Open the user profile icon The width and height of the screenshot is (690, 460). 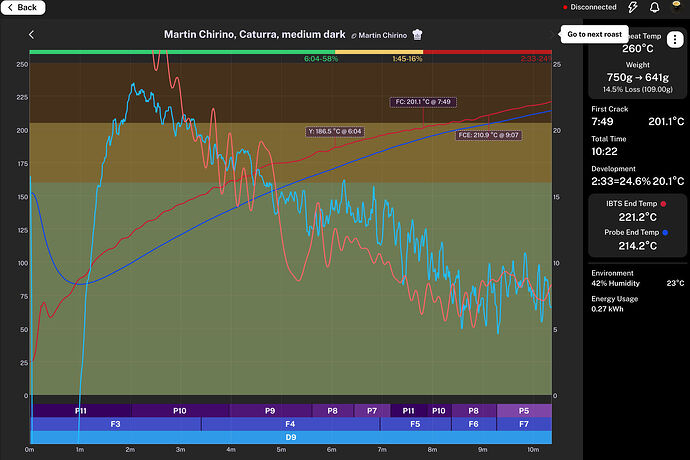[x=676, y=7]
